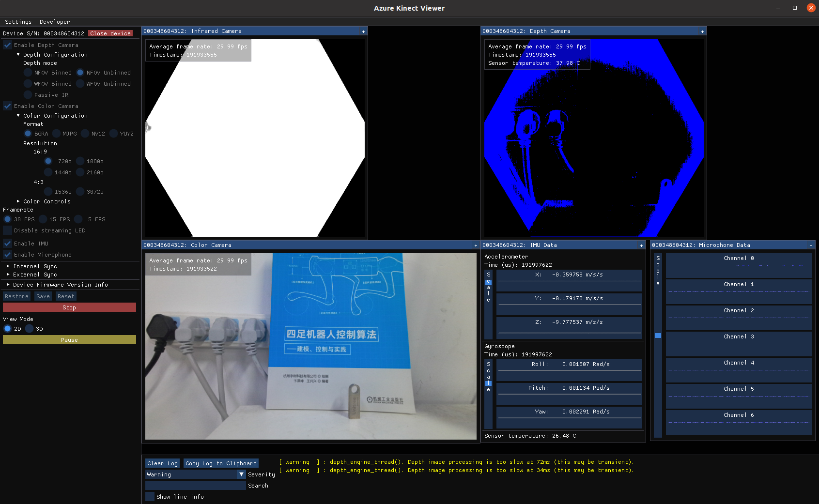The height and width of the screenshot is (504, 819).
Task: Click the plus icon on Infrared Camera panel
Action: click(363, 31)
